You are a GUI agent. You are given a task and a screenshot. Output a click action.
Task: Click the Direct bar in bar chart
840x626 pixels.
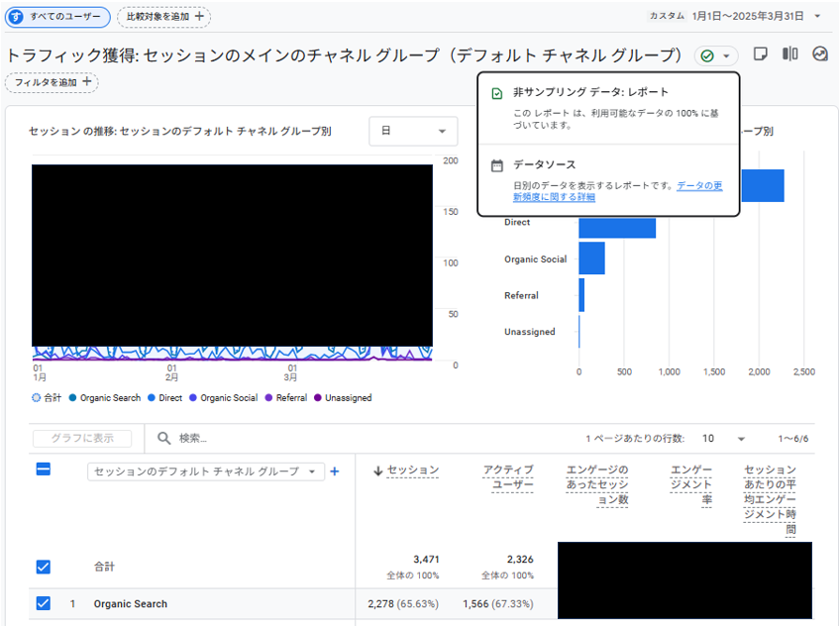(x=617, y=228)
